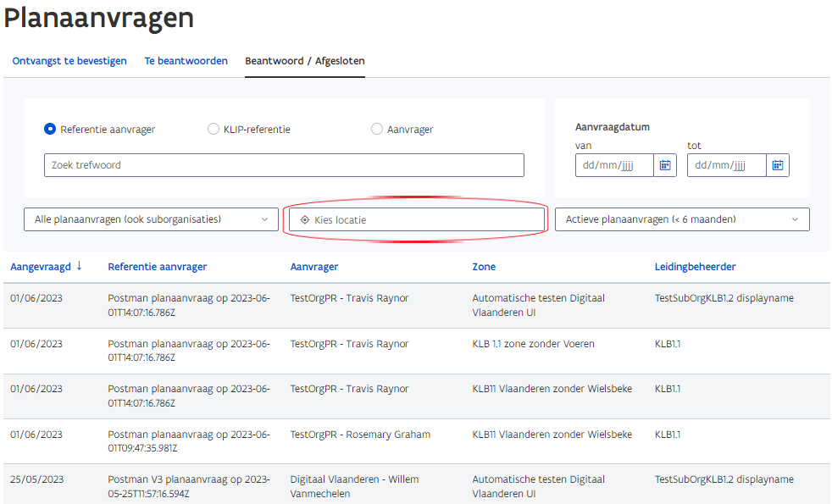Click the 'Zoek trefwoord' search field
Viewport: 832px width, 504px height.
point(284,164)
